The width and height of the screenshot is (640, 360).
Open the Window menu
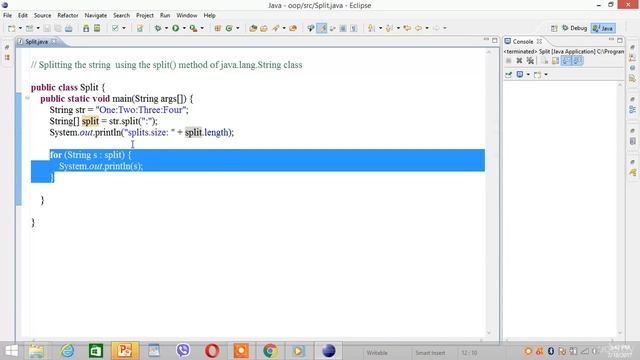187,16
